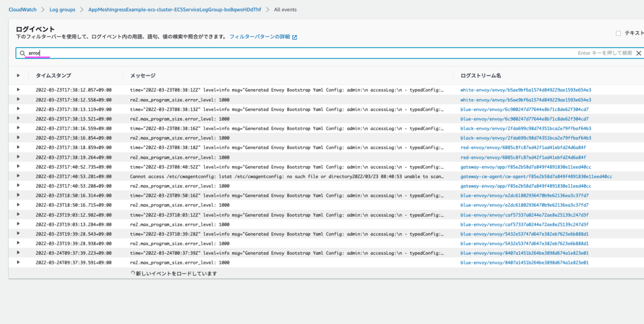Select timestamp 2022-03-24T09:37:39.591+09:00
The width and height of the screenshot is (644, 324).
point(74,262)
